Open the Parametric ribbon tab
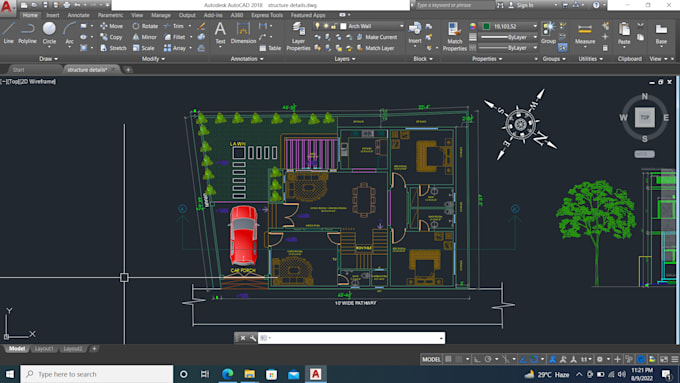The height and width of the screenshot is (383, 680). (x=110, y=15)
